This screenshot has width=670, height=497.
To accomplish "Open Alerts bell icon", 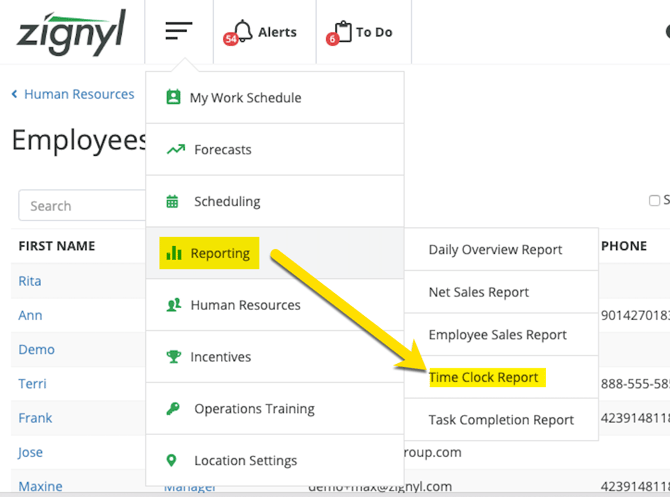I will 241,31.
